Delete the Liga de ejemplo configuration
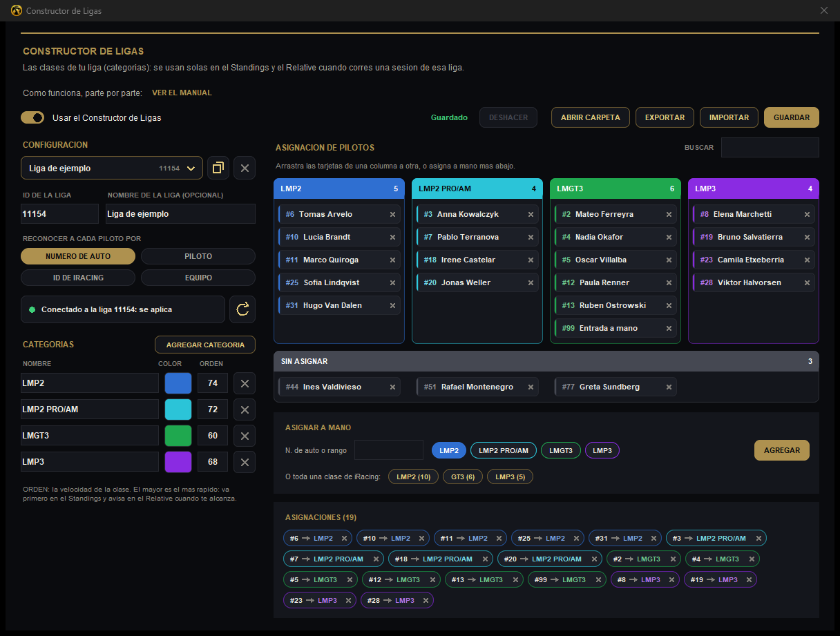Viewport: 840px width, 636px height. tap(245, 168)
